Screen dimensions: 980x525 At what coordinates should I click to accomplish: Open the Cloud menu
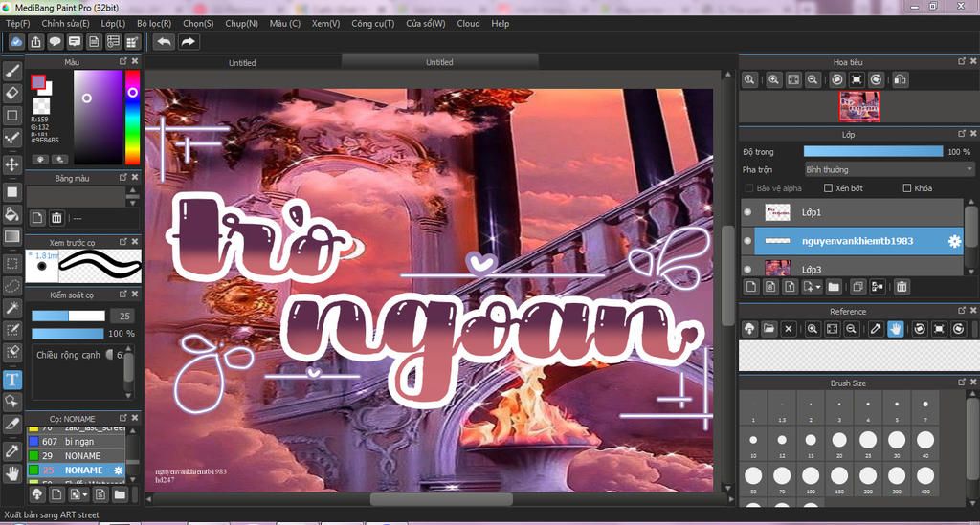click(468, 23)
